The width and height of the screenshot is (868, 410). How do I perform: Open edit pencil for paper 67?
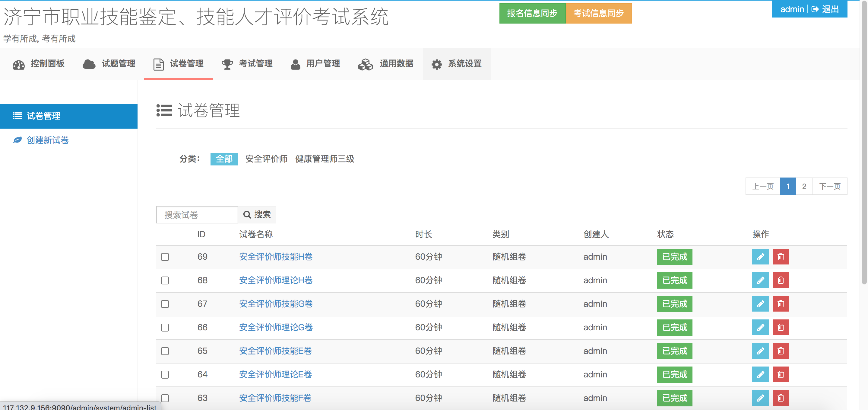coord(760,304)
